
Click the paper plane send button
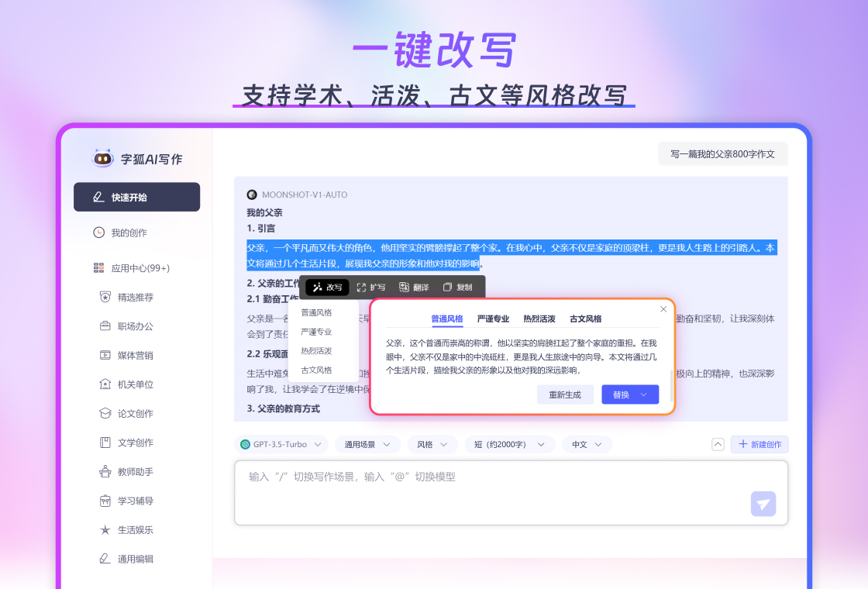[x=763, y=504]
